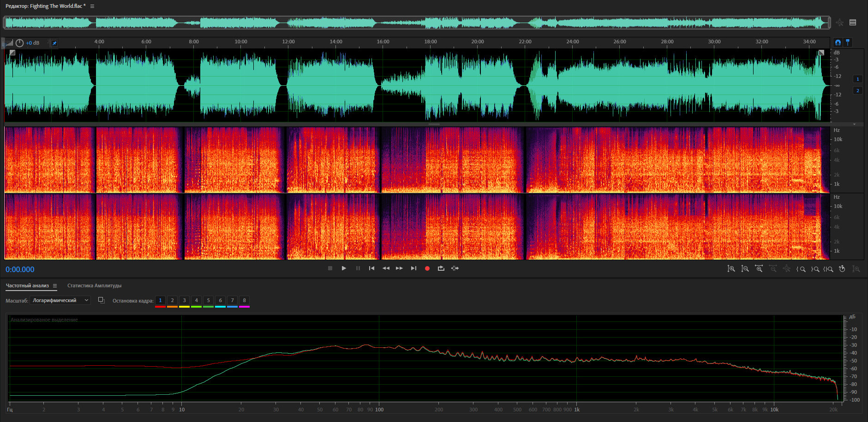The image size is (868, 422).
Task: Toggle channel 1 enable button
Action: click(x=858, y=79)
